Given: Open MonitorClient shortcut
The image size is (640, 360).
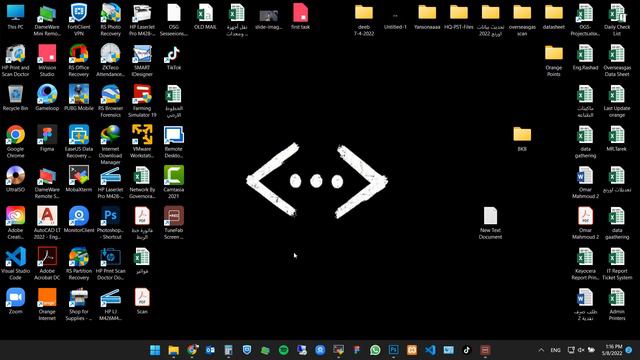Looking at the screenshot, I should [79, 220].
